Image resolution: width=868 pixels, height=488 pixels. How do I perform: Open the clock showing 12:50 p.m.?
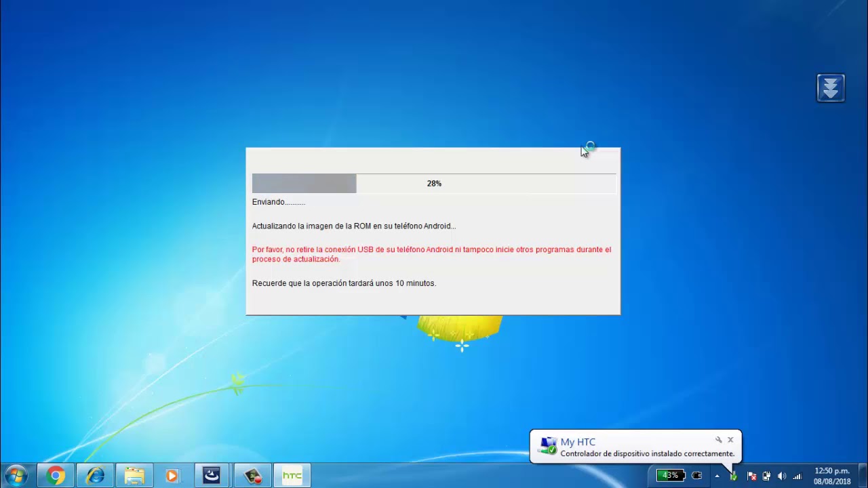click(832, 476)
